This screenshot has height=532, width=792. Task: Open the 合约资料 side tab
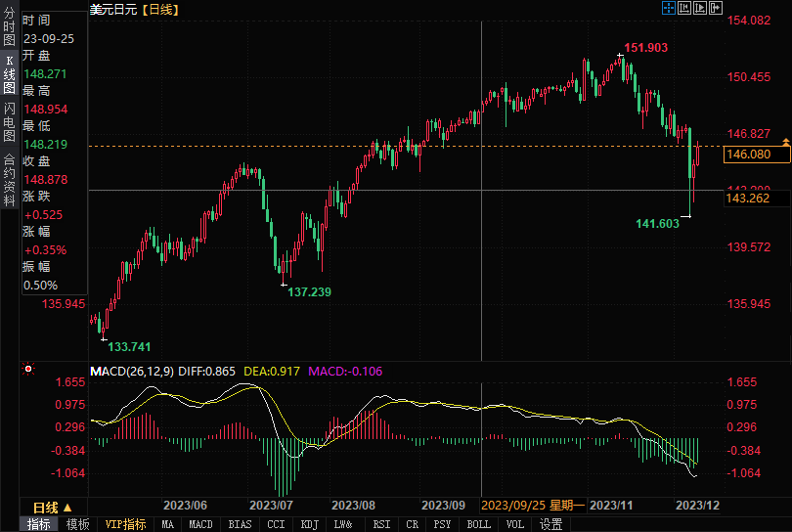click(9, 173)
